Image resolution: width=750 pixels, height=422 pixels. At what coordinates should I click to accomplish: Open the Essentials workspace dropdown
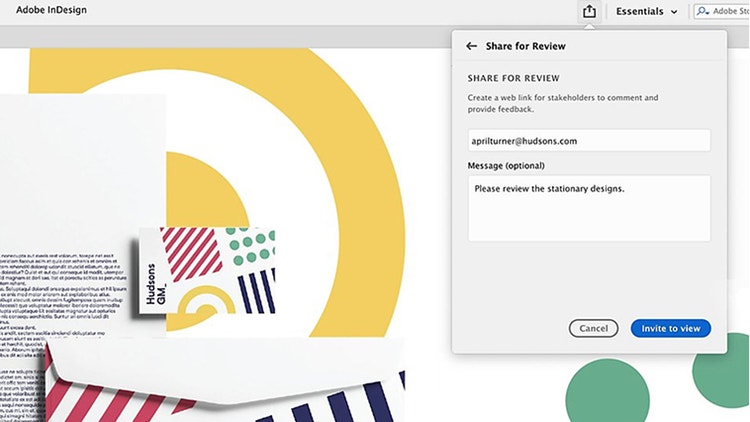646,11
